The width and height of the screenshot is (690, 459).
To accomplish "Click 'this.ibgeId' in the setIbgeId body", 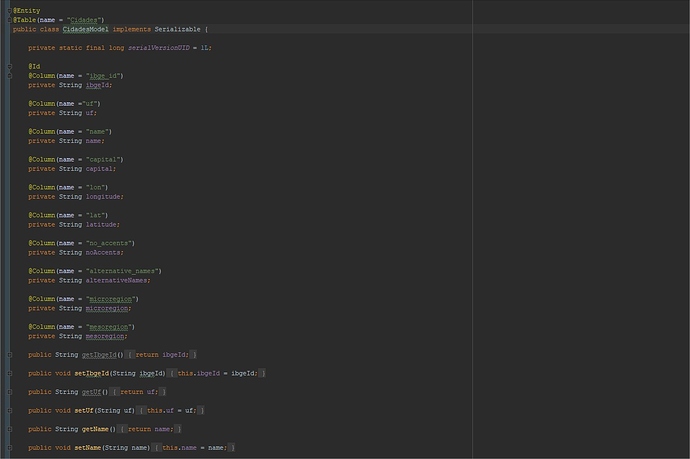I will coord(198,373).
